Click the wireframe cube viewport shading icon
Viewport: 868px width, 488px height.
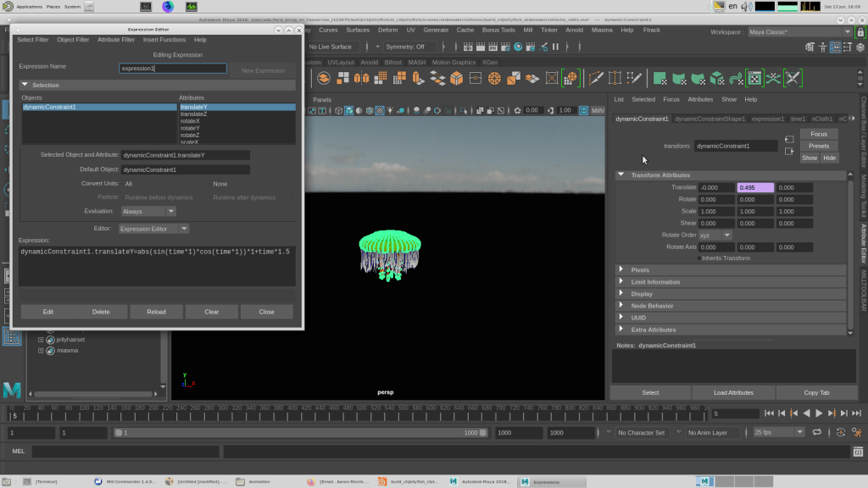[x=338, y=111]
